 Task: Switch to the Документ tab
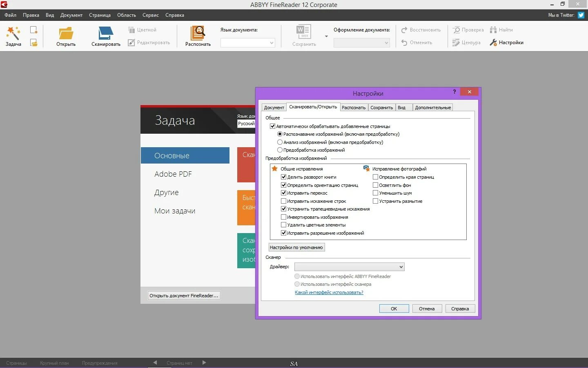point(274,108)
